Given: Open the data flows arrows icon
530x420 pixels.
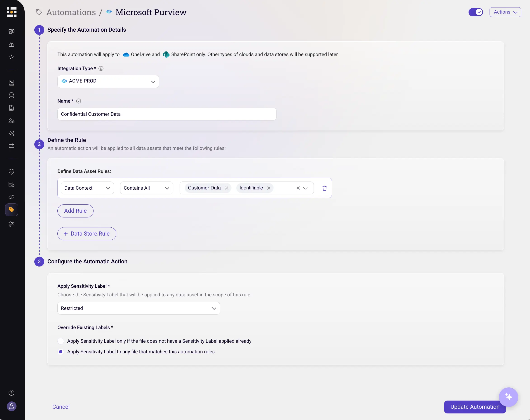Looking at the screenshot, I should tap(12, 146).
